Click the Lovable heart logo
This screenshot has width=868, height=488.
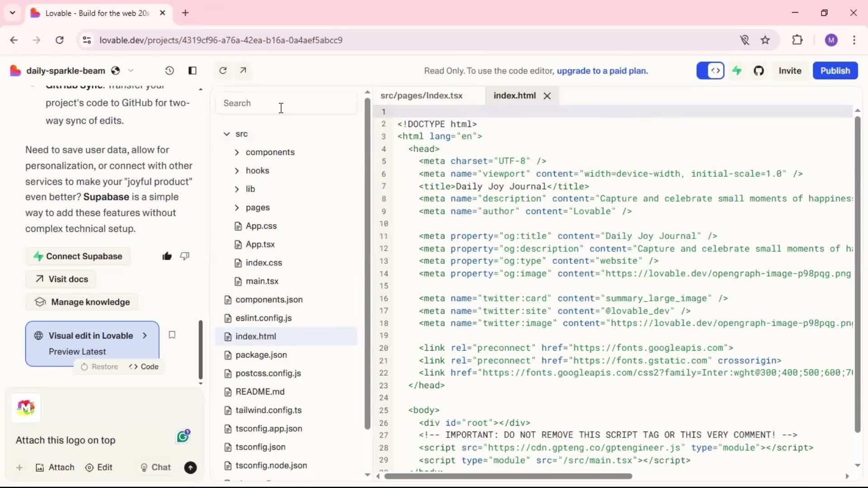tap(15, 70)
